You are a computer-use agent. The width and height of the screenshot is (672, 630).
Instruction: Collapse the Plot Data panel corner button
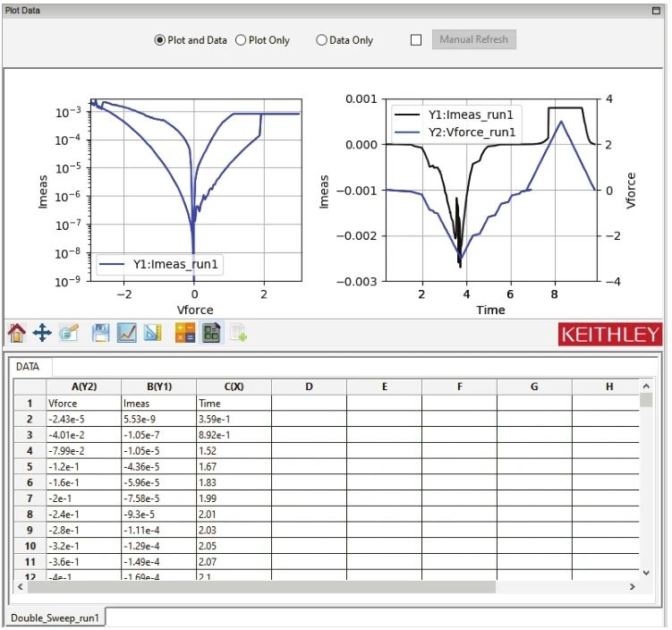(657, 9)
